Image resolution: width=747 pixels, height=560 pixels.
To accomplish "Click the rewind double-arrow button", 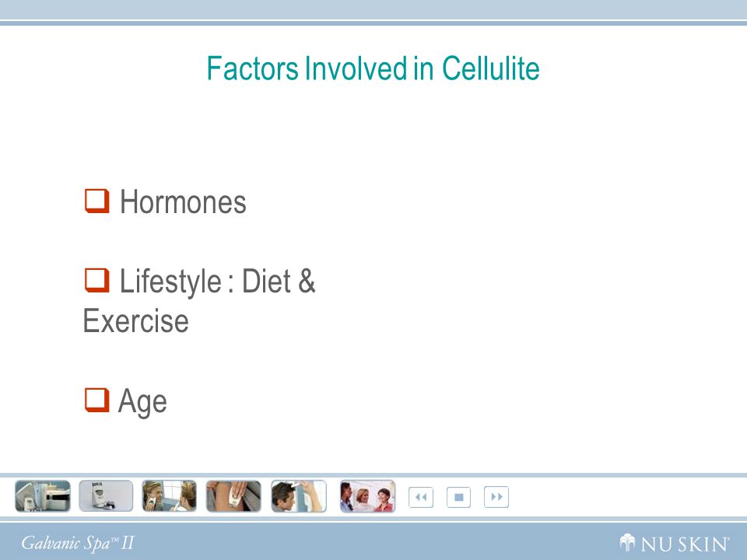I will [x=421, y=497].
